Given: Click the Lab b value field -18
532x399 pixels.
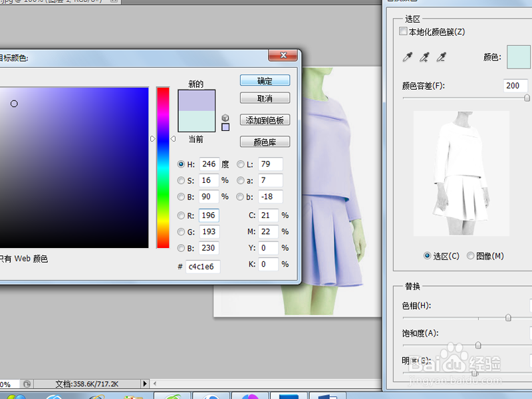Looking at the screenshot, I should 271,196.
